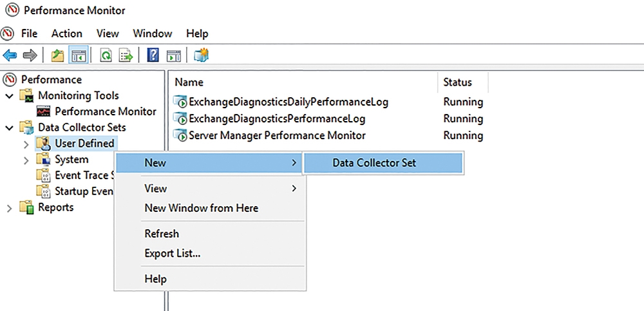The image size is (644, 311).
Task: Click the Back arrow toolbar icon
Action: 10,55
